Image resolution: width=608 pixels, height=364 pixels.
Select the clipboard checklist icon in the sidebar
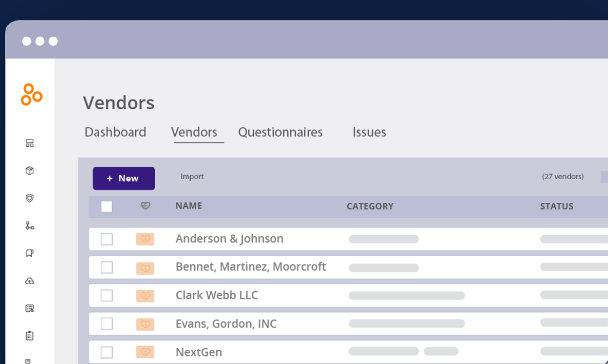click(29, 336)
